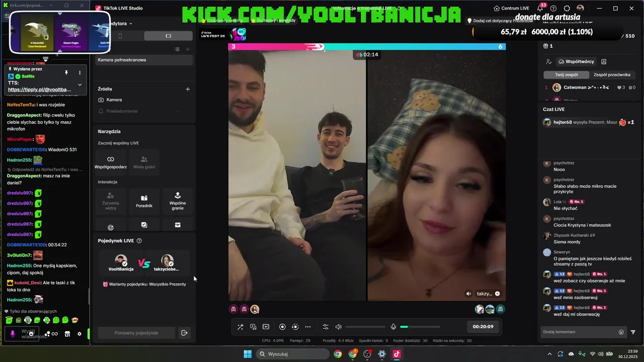Open Współgospodarz co-host tool
The width and height of the screenshot is (644, 362).
point(111,162)
